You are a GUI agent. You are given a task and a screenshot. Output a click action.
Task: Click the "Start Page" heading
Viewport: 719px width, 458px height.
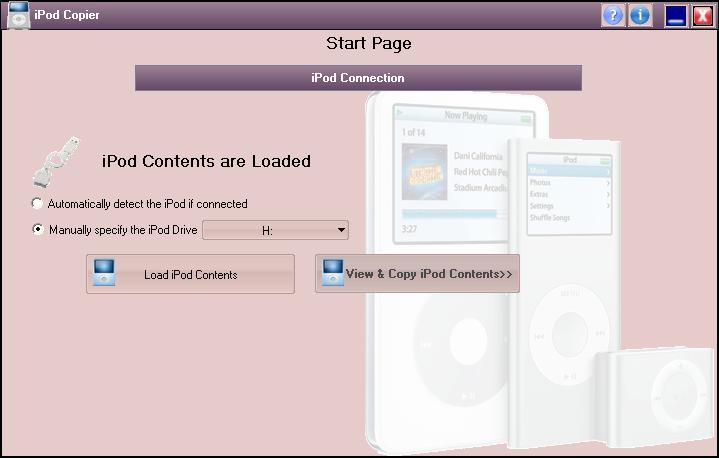[x=369, y=44]
